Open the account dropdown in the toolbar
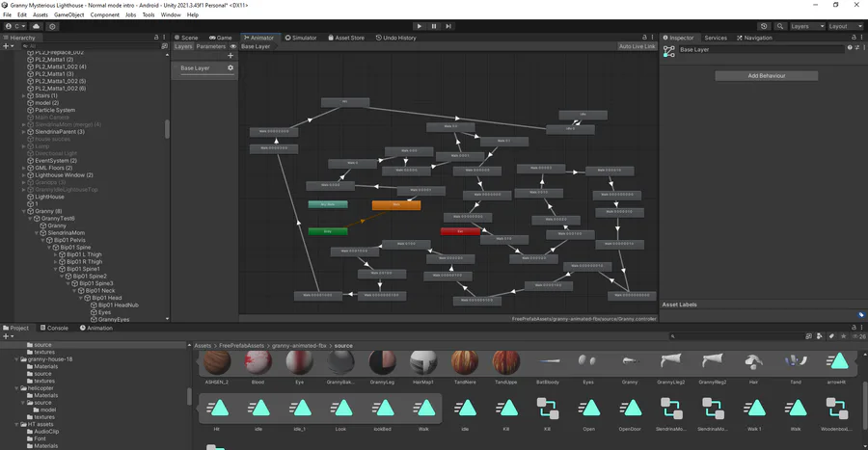Viewport: 868px width, 450px height. pos(14,26)
